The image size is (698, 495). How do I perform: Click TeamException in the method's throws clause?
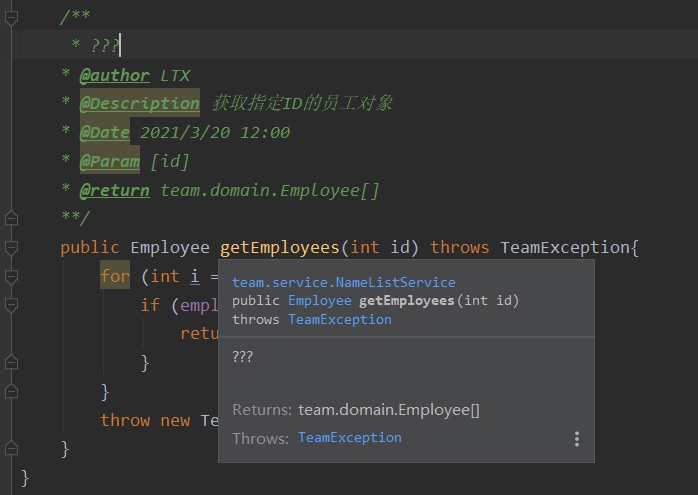point(565,248)
